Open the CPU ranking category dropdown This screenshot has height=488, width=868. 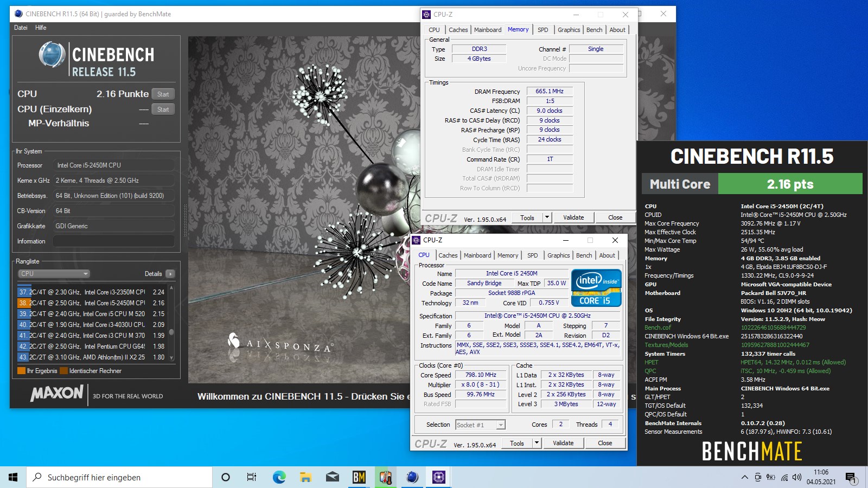[x=54, y=274]
